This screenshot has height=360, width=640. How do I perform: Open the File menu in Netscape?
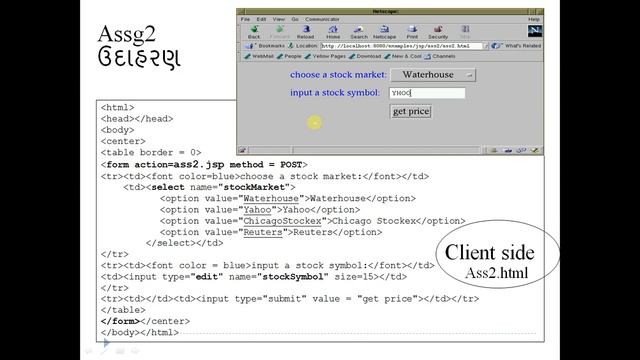tap(245, 19)
